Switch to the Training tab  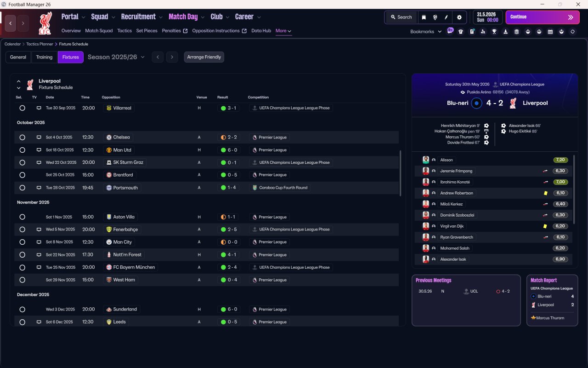pos(44,57)
